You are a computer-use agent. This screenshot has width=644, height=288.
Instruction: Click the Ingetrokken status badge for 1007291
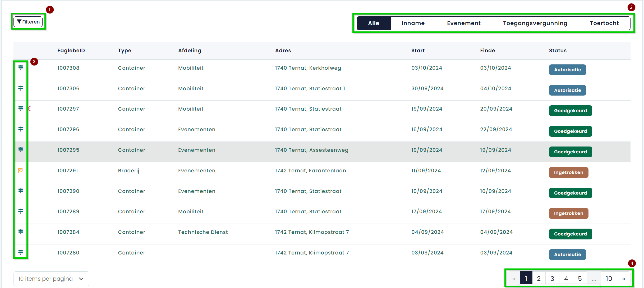(568, 172)
